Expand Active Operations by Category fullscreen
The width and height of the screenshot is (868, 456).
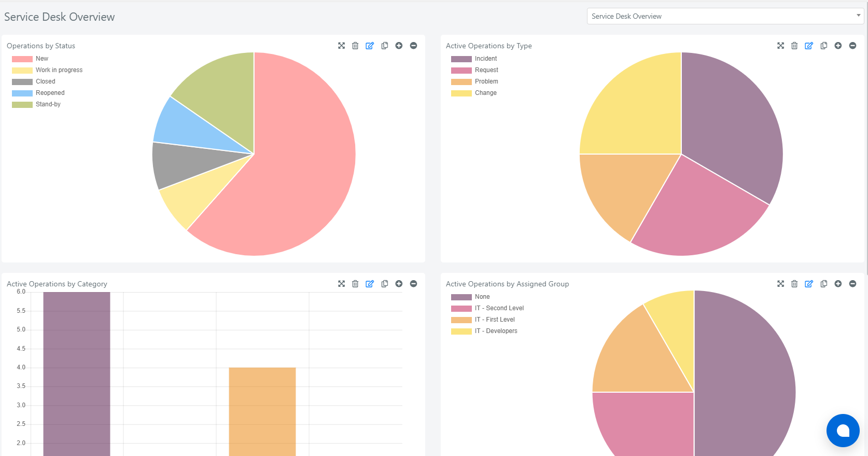point(341,284)
